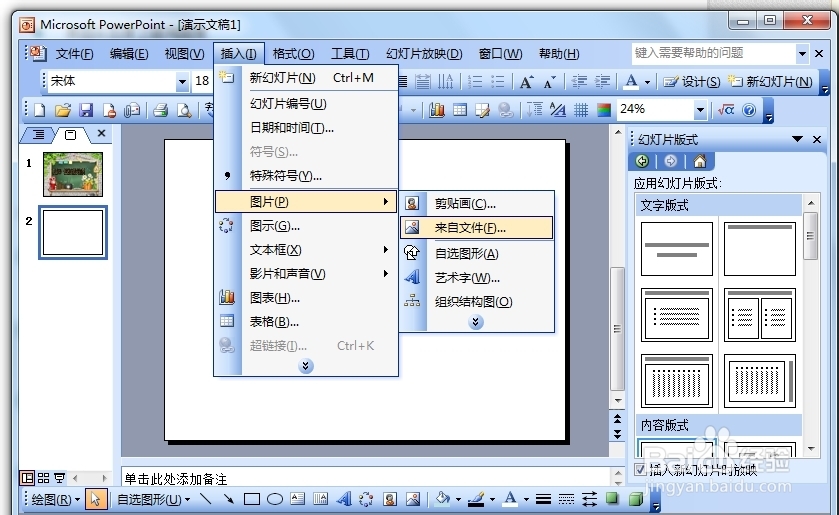839x515 pixels.
Task: Open the Slide Layout task pane dropdown
Action: [x=797, y=139]
